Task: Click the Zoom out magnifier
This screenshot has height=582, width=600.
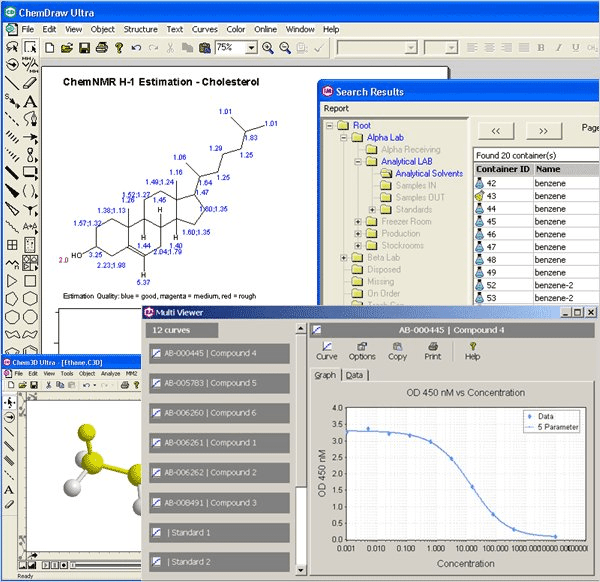Action: coord(285,48)
